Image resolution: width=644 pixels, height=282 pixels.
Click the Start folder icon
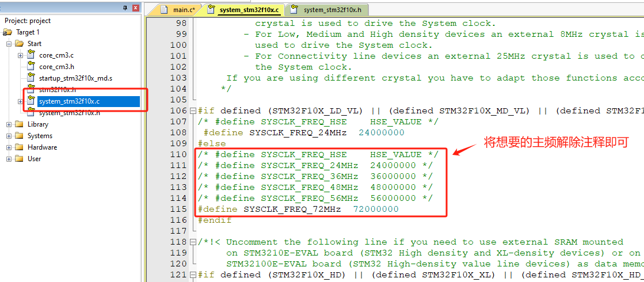[20, 44]
